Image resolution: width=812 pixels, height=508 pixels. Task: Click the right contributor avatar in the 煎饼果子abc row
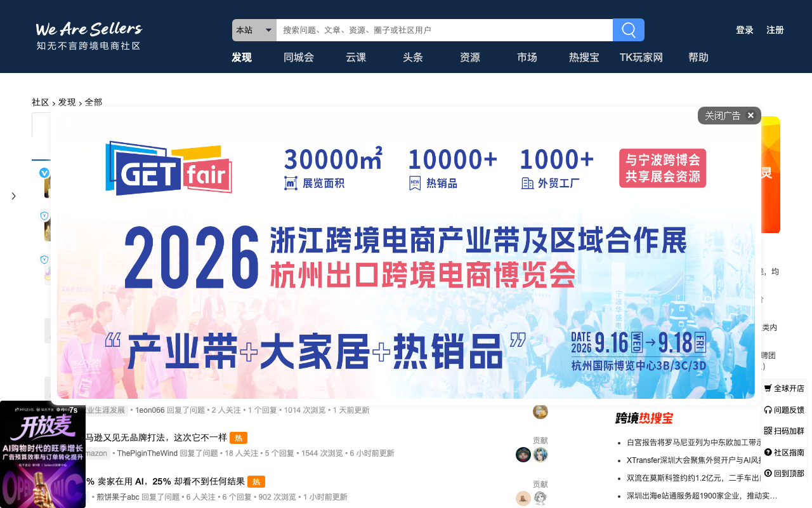tap(540, 498)
